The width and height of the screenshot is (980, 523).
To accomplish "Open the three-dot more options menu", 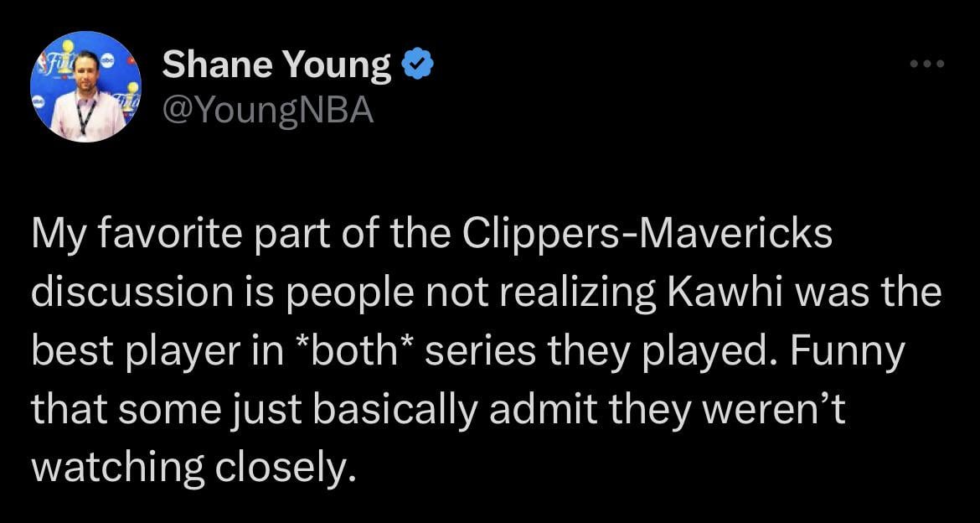I will 928,64.
